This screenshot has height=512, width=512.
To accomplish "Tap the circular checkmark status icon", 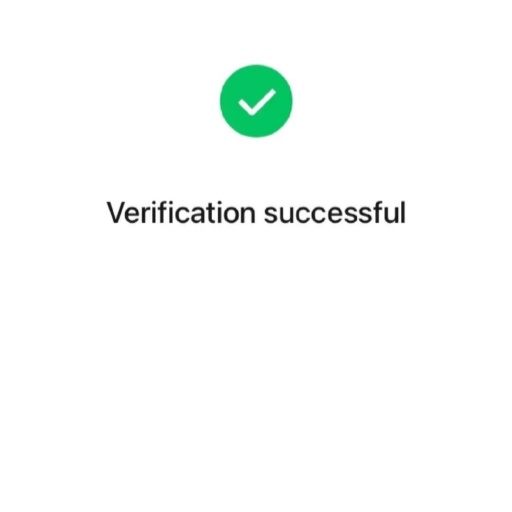I will pos(256,101).
